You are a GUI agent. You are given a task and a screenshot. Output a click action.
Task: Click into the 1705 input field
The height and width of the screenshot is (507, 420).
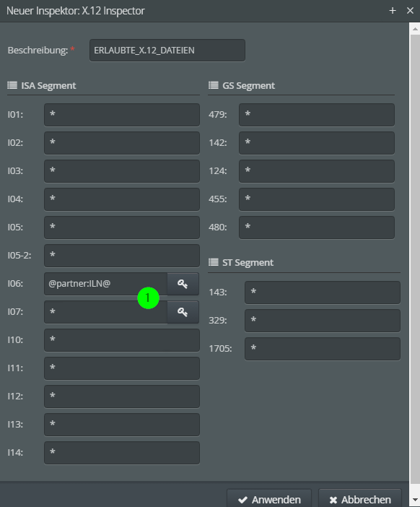pos(323,349)
